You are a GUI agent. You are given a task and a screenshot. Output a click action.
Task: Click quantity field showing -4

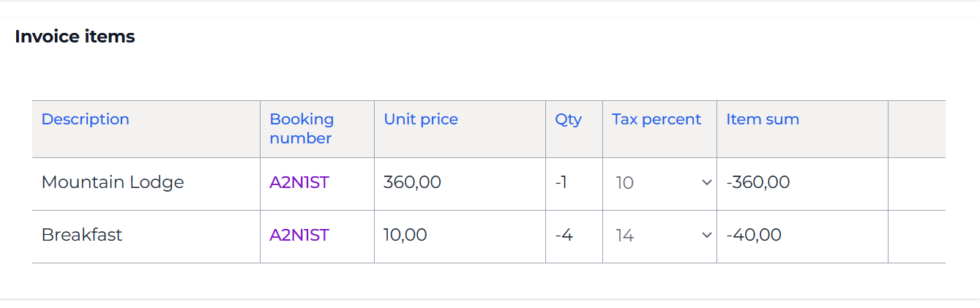pos(564,236)
